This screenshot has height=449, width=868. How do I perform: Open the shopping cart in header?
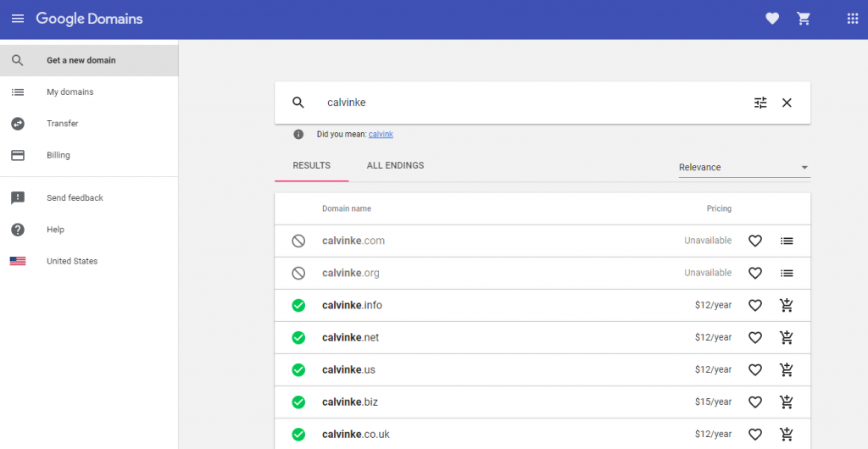pyautogui.click(x=804, y=19)
